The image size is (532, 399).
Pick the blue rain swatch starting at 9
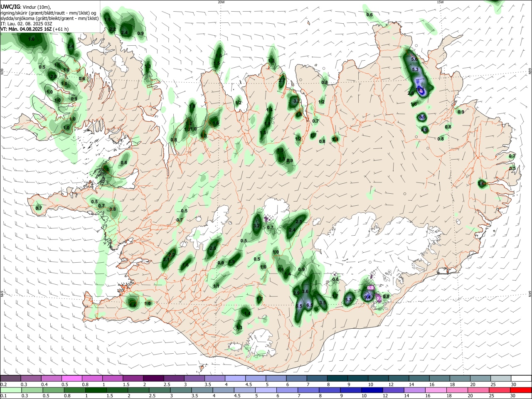[x=350, y=390]
